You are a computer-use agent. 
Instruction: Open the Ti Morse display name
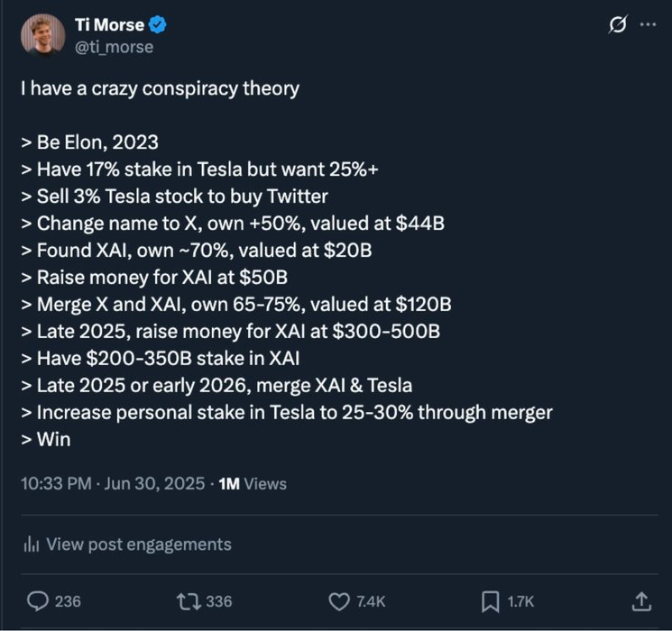[109, 25]
